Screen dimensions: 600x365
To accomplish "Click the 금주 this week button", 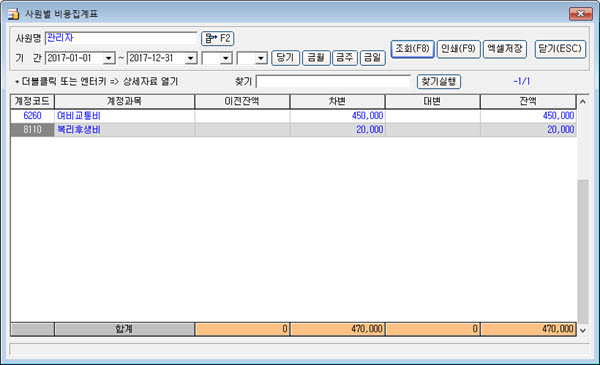I will pos(344,58).
